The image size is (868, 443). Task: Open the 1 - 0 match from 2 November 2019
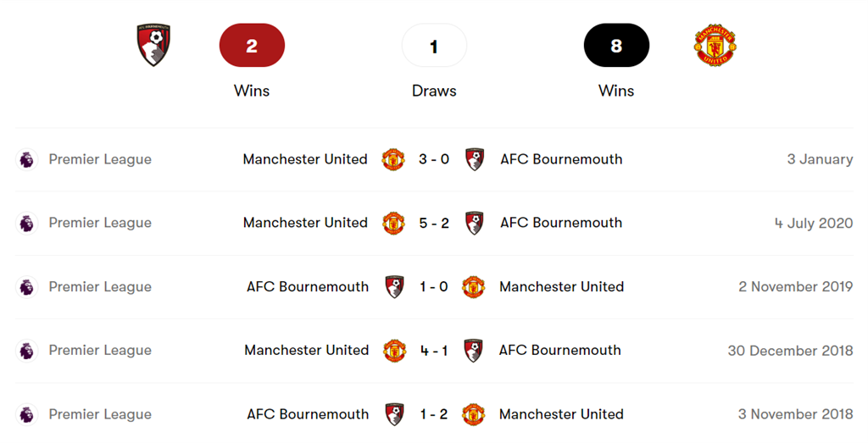pyautogui.click(x=434, y=286)
